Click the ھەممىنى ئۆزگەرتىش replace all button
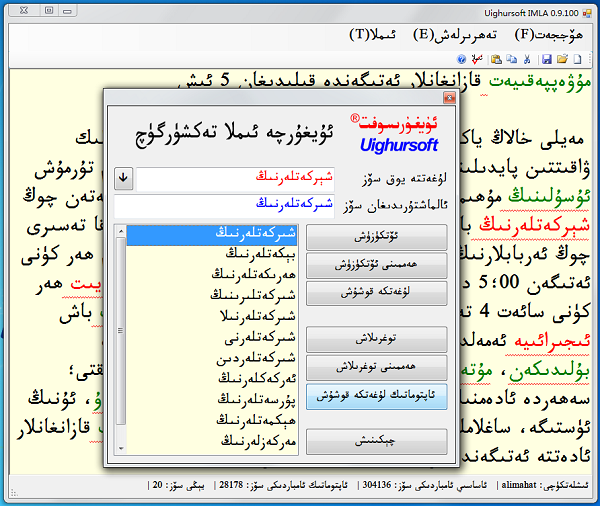Screen dimensions: 600x506 [377, 265]
